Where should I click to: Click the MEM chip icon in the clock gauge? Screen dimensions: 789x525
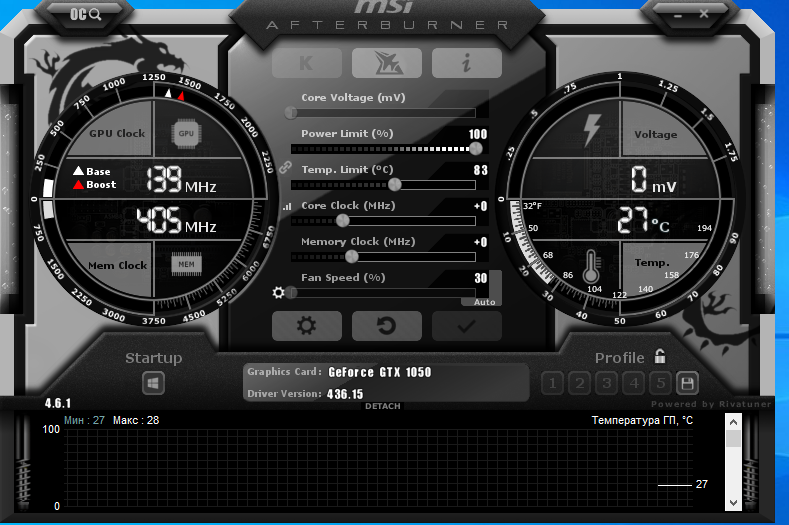pyautogui.click(x=186, y=264)
